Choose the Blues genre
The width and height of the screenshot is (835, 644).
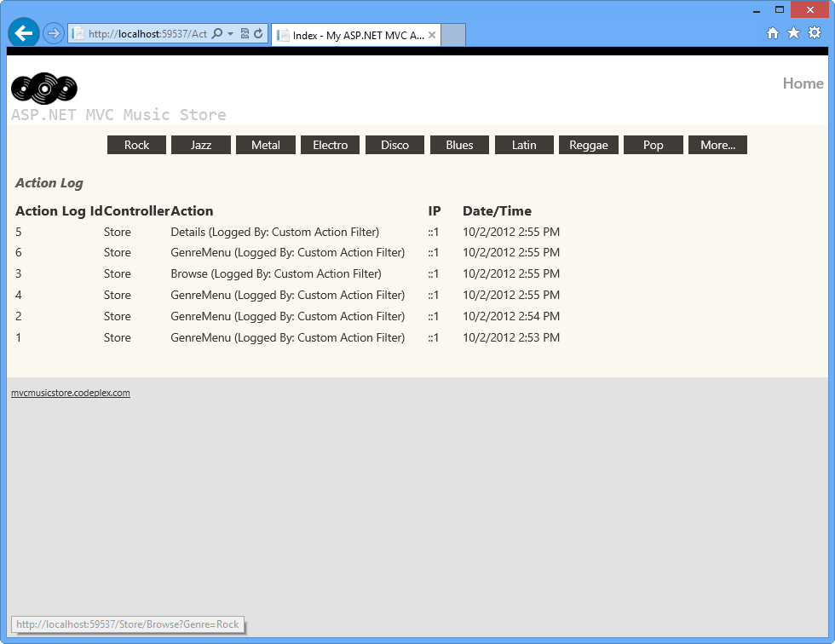459,145
